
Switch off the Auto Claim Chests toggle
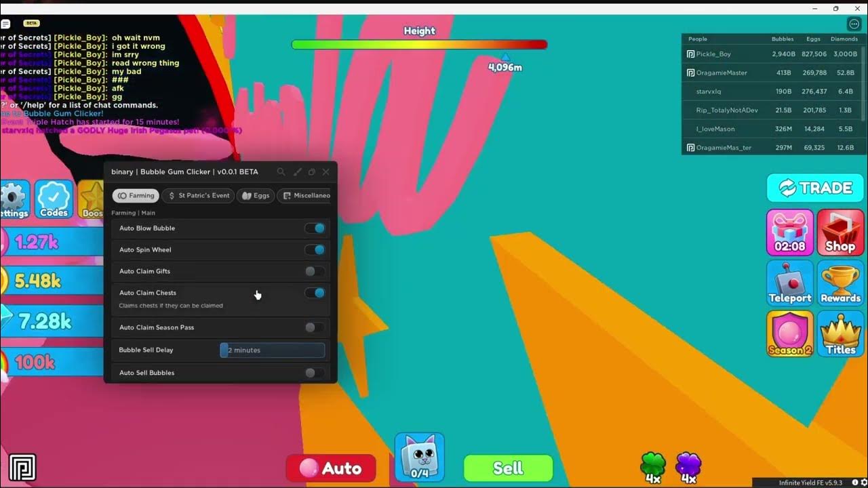pyautogui.click(x=315, y=293)
